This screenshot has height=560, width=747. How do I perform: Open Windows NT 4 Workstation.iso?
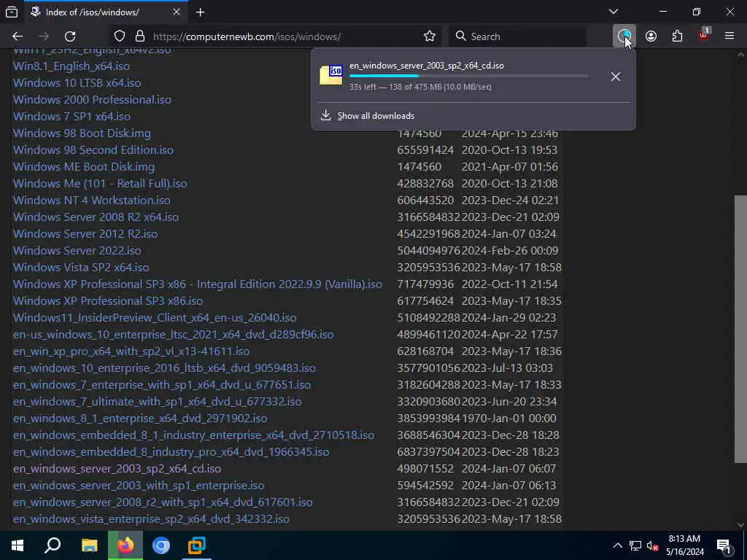point(91,200)
